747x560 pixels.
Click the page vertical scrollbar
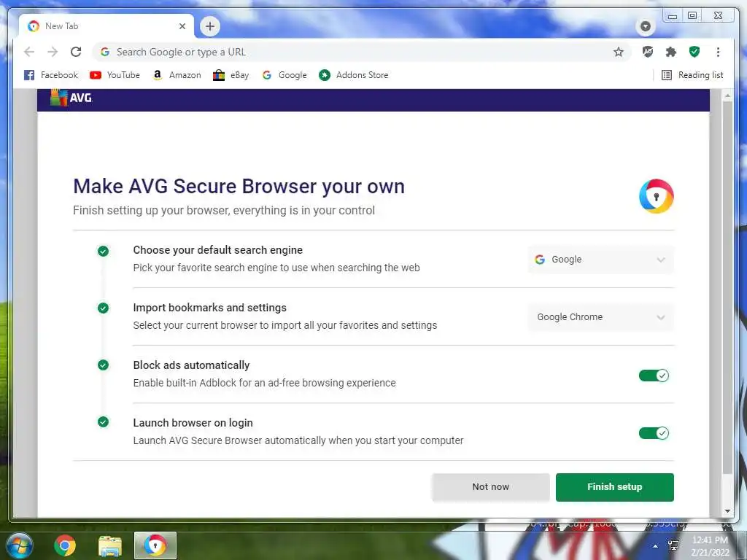point(727,288)
